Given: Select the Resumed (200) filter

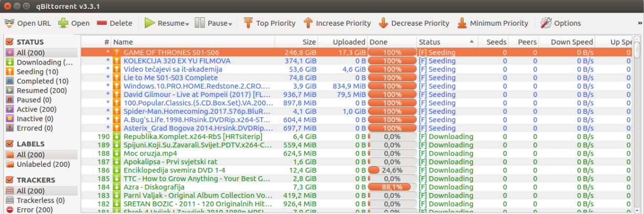Looking at the screenshot, I should [41, 91].
